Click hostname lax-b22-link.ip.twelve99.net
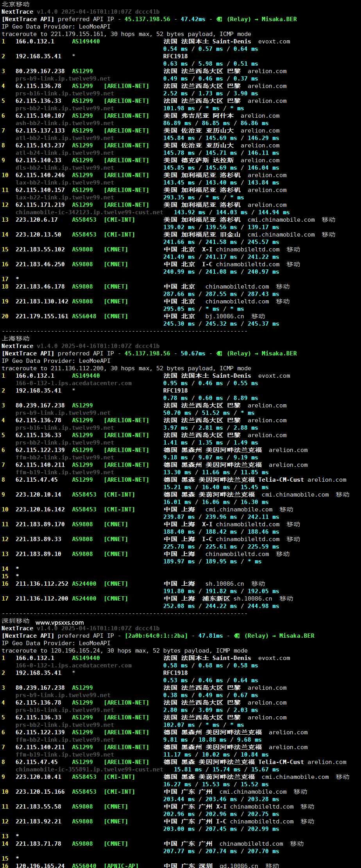Viewport: 361px width, 868px height. pos(65,197)
